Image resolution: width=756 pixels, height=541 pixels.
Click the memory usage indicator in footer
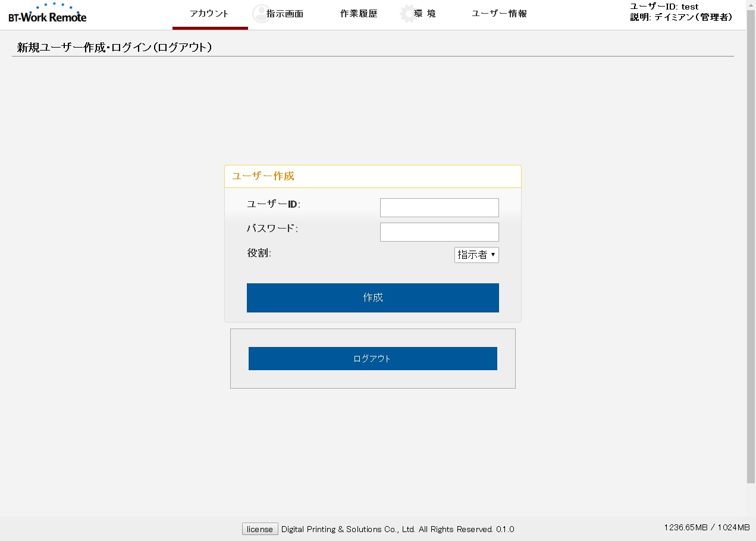pyautogui.click(x=707, y=527)
